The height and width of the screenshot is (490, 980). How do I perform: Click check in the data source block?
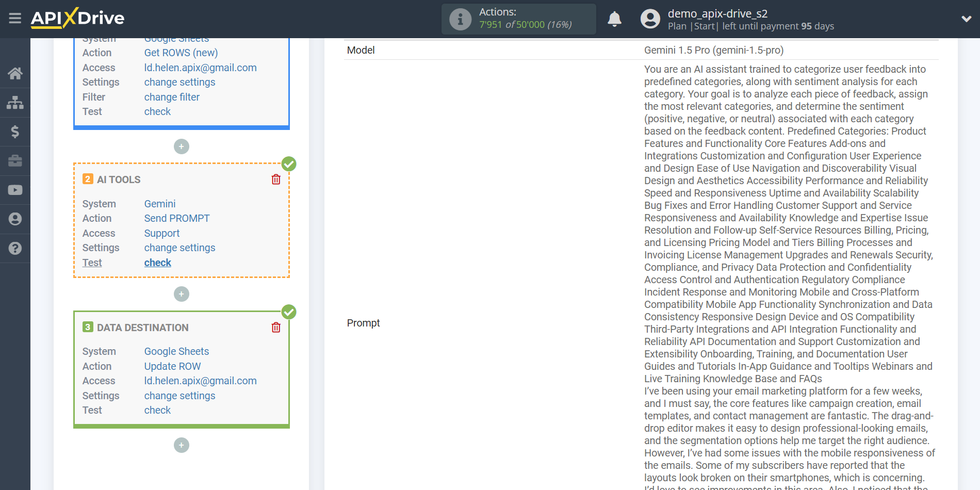point(157,111)
